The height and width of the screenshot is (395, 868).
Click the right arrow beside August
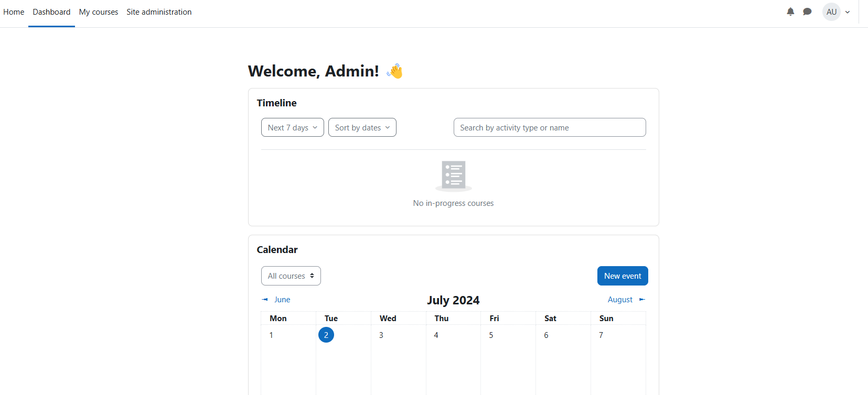pyautogui.click(x=642, y=300)
